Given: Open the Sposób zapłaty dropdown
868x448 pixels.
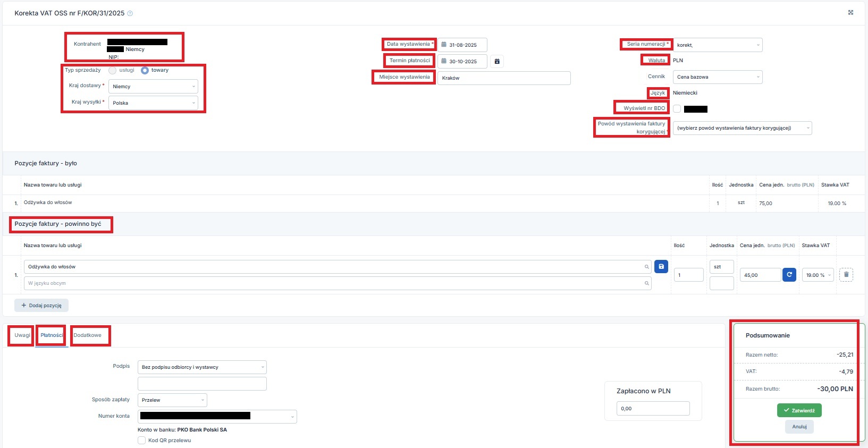Looking at the screenshot, I should (x=172, y=400).
